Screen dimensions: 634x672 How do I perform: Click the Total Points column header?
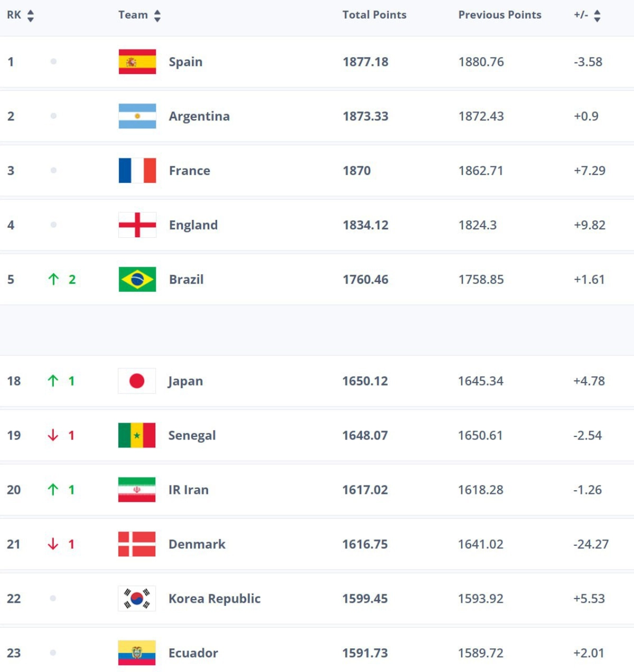(374, 15)
